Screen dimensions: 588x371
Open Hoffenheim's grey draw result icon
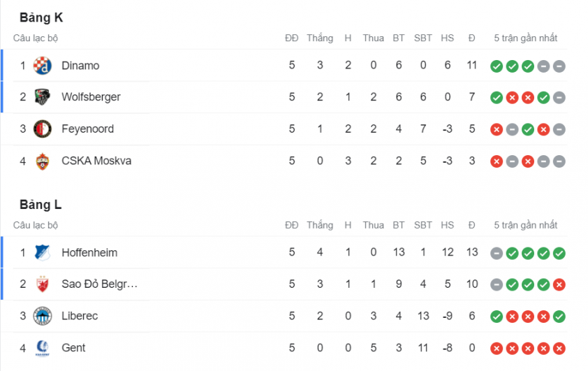click(x=497, y=253)
